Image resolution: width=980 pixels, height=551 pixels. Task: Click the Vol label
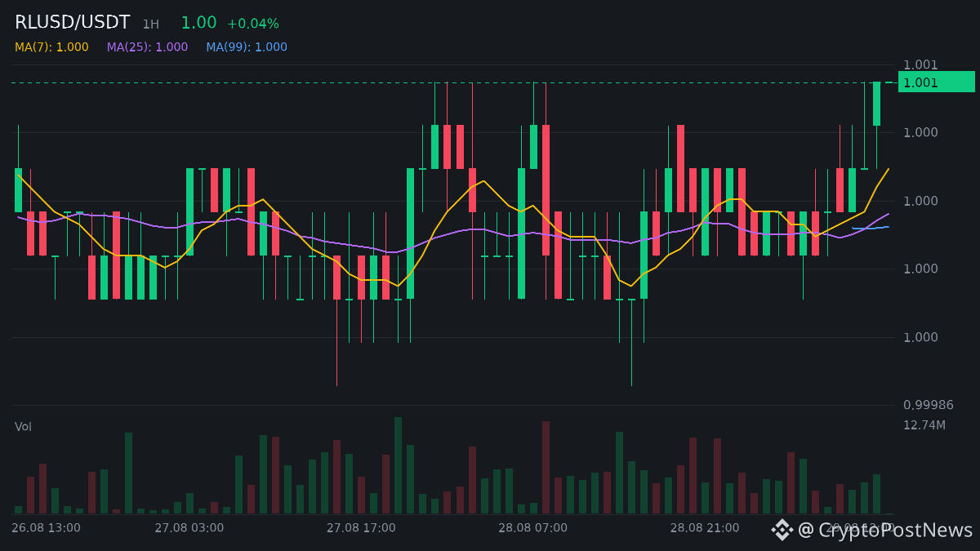click(23, 427)
